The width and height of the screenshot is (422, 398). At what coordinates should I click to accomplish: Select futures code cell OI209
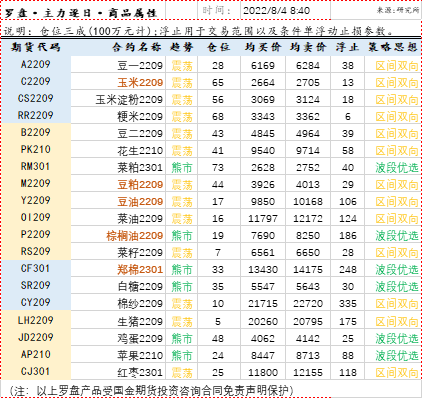pos(35,217)
